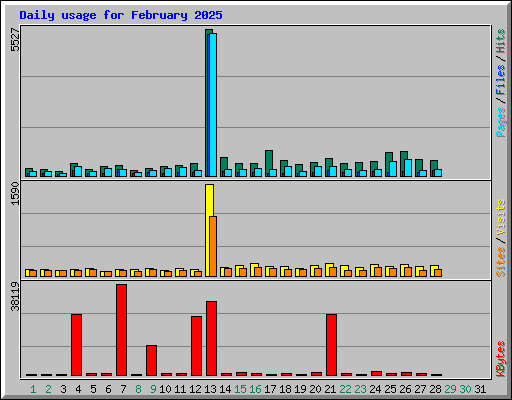Click the 1590 axis maximum label
The image size is (512, 400).
tap(15, 193)
